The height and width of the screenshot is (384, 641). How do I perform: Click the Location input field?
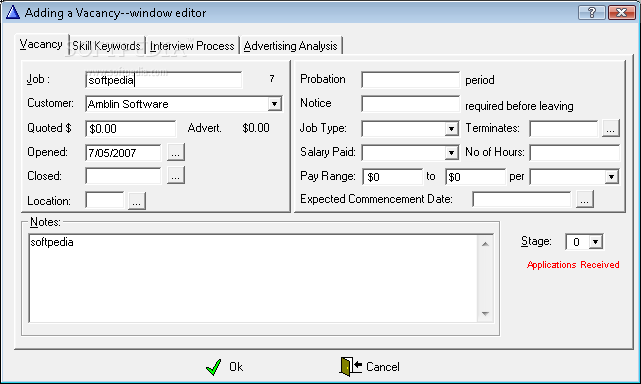(x=105, y=200)
